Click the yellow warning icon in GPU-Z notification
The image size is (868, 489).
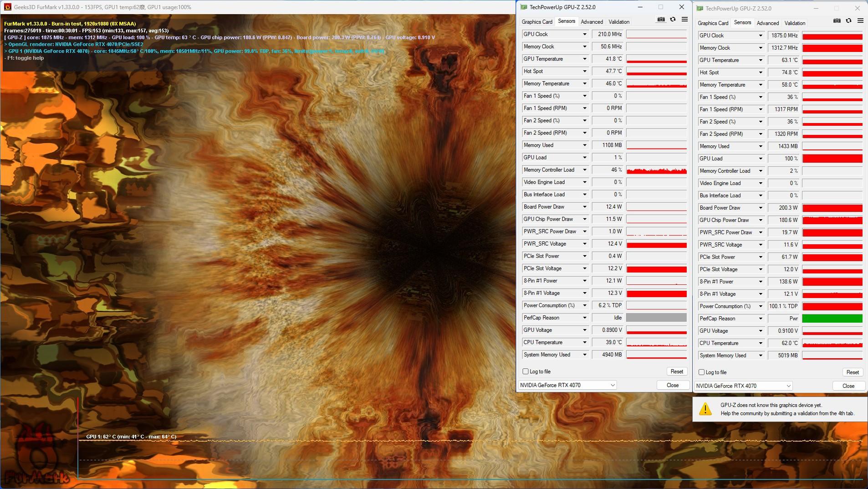pyautogui.click(x=705, y=409)
